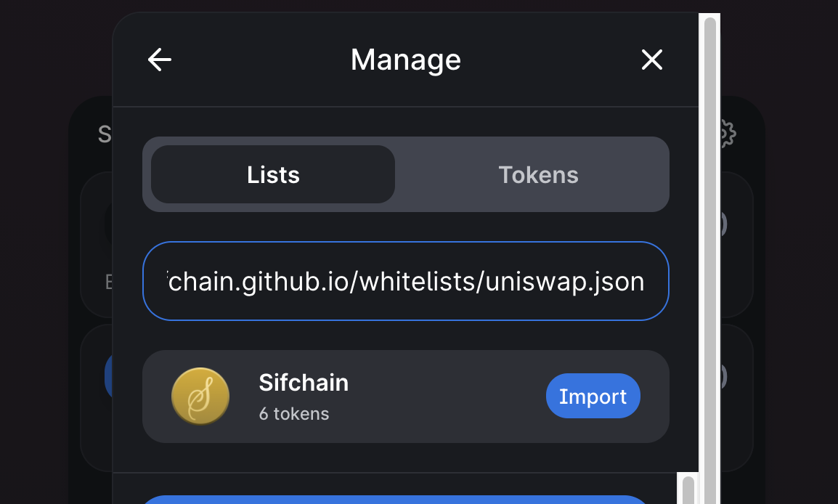Switch to the Lists tab
Viewport: 838px width, 504px height.
273,175
